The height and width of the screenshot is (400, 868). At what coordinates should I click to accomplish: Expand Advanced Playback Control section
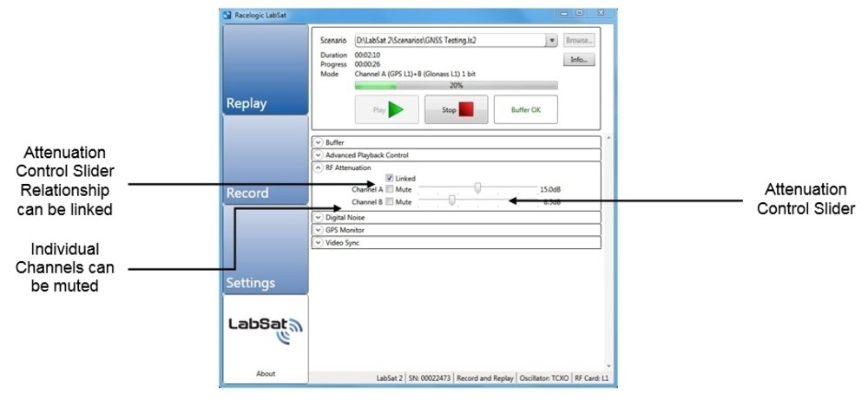(319, 155)
